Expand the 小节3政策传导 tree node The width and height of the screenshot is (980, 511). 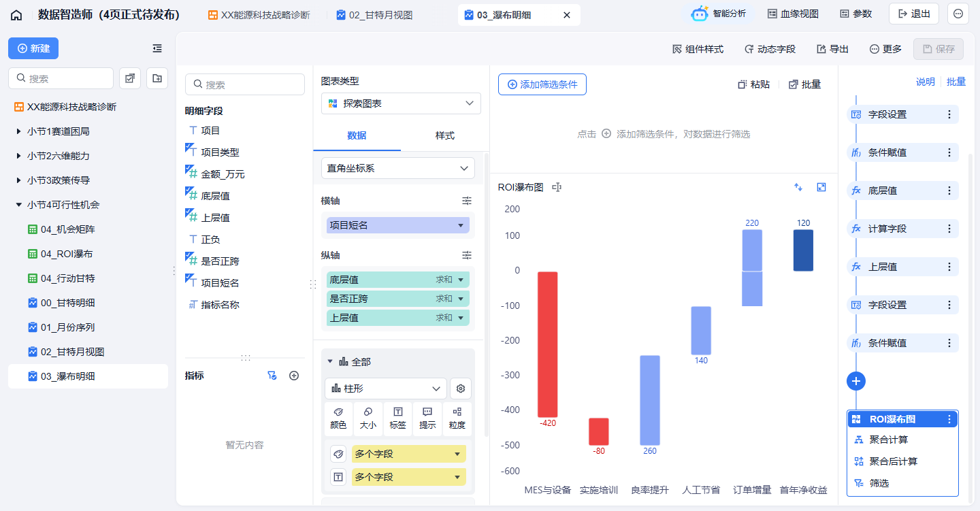coord(18,180)
